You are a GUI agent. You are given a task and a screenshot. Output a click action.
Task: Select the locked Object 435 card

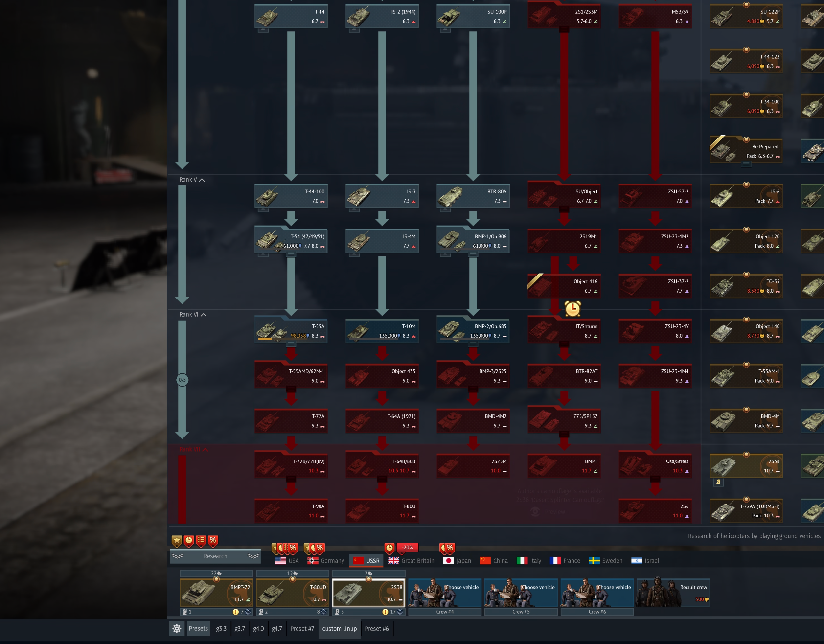click(x=382, y=376)
